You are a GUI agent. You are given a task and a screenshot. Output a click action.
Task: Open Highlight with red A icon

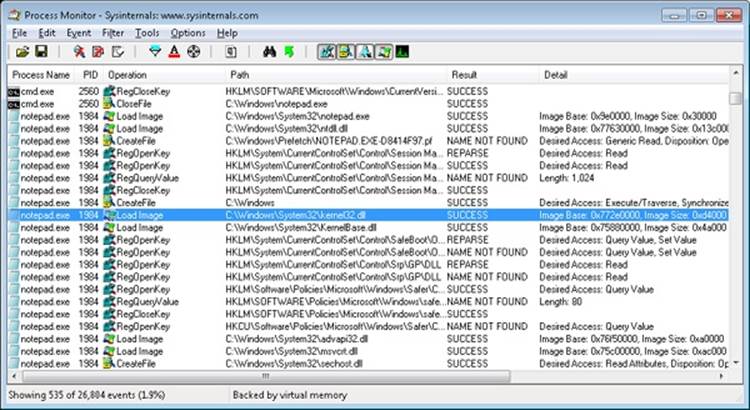point(174,52)
